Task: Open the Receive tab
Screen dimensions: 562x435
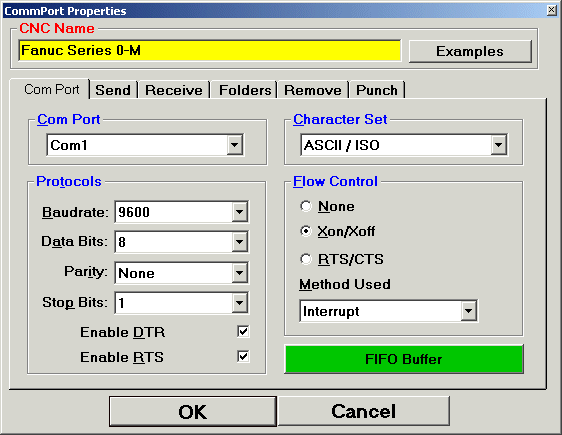Action: pos(174,90)
